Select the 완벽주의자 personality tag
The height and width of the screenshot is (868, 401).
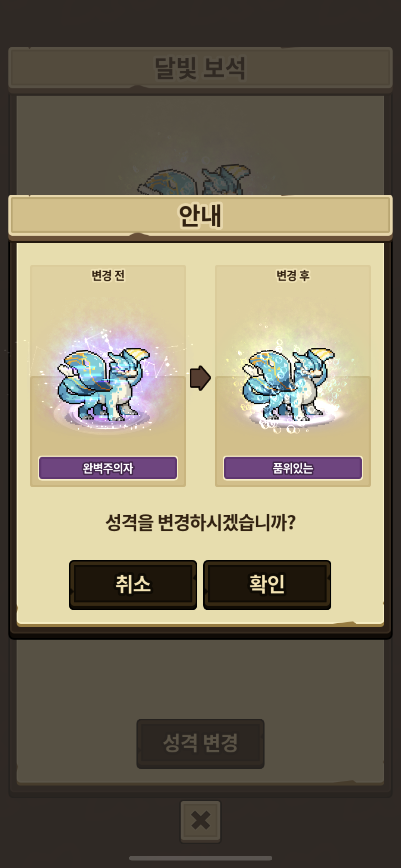pos(108,468)
